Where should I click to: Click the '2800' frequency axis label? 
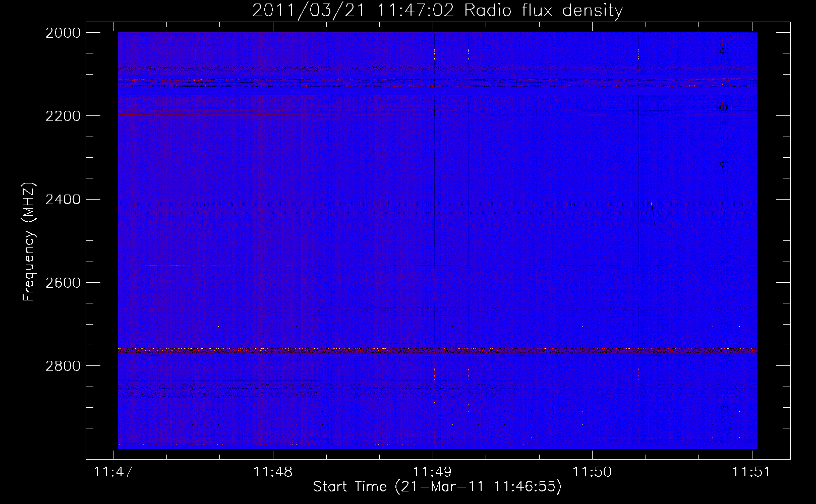tap(63, 366)
